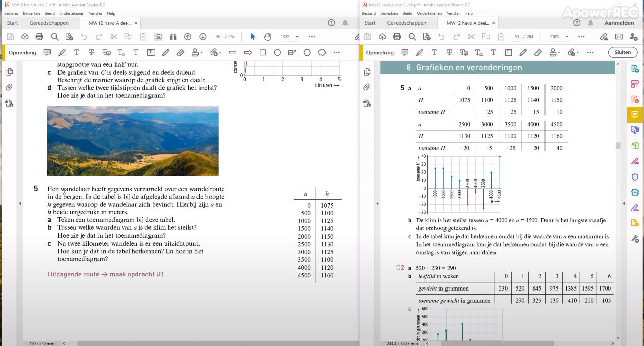Draw a line shape in left window

click(233, 52)
